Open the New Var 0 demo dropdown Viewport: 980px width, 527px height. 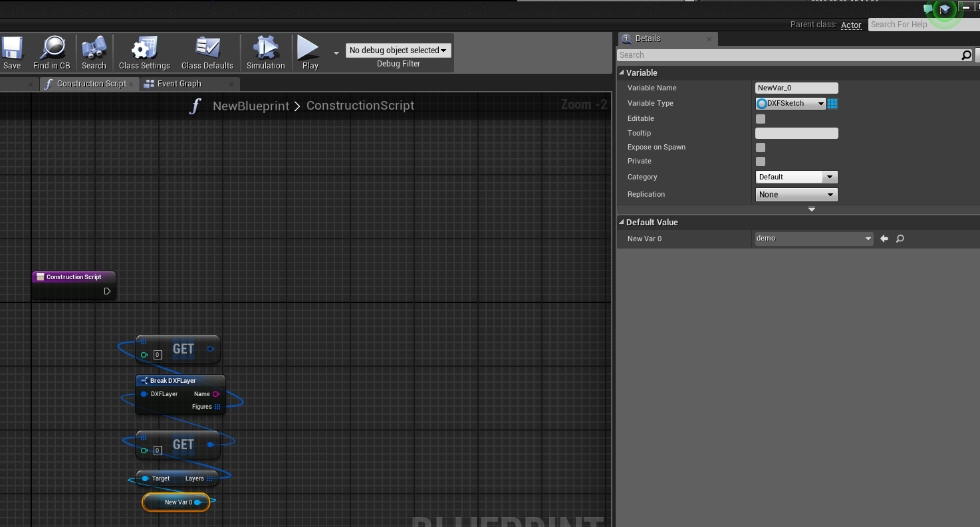coord(814,239)
